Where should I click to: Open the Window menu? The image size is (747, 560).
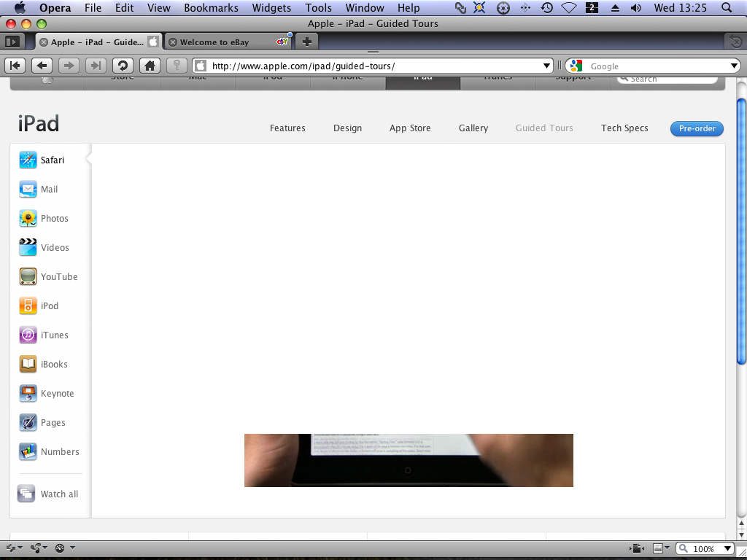[365, 7]
